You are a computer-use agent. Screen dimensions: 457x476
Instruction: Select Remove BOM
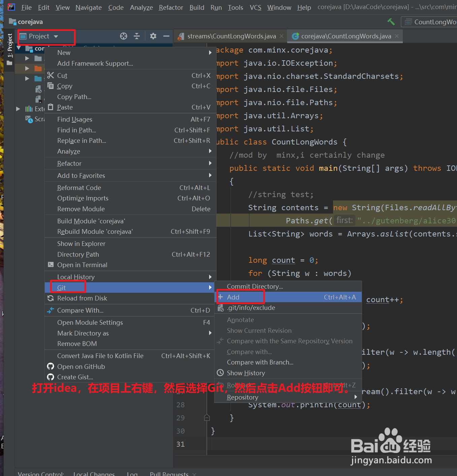coord(130,344)
